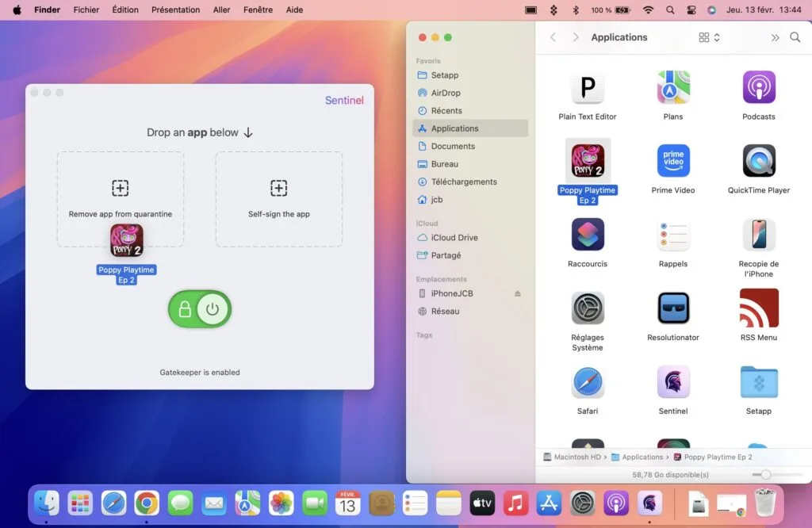Select the Raccourcis app icon
This screenshot has width=812, height=528.
click(x=588, y=235)
